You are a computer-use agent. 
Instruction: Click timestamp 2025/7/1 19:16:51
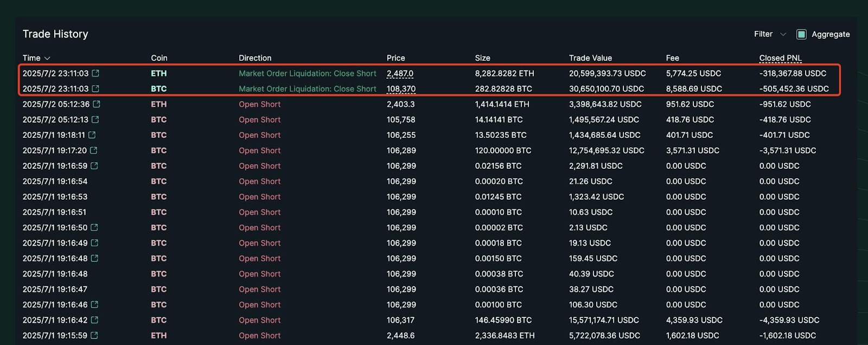click(x=54, y=212)
